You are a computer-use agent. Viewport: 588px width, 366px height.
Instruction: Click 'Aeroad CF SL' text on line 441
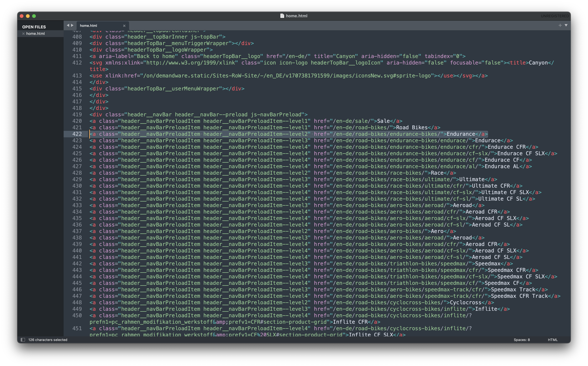point(491,257)
